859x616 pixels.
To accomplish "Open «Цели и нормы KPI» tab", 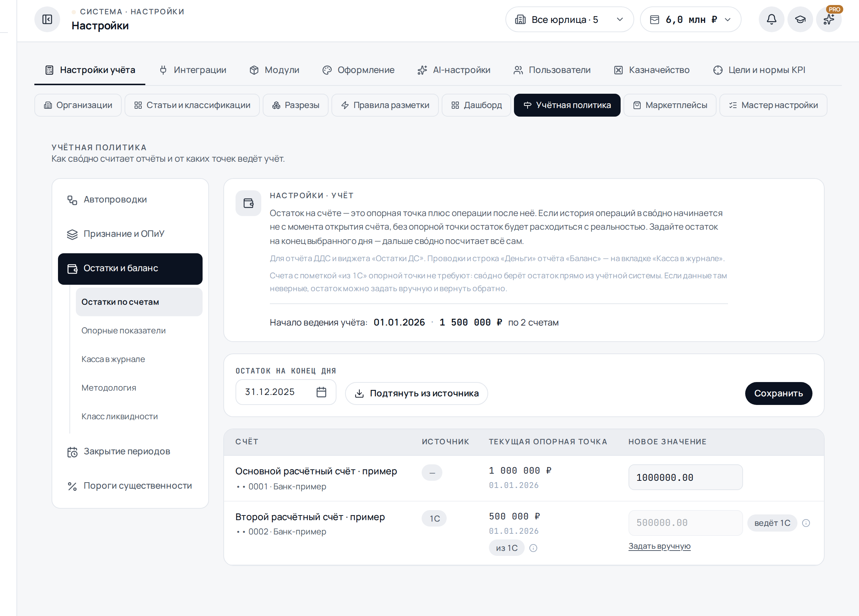I will pyautogui.click(x=759, y=70).
